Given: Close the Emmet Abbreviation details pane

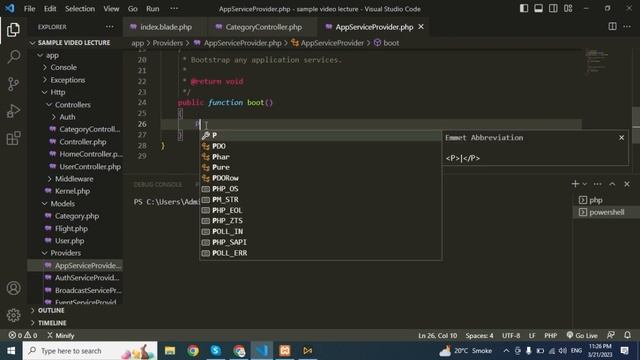Looking at the screenshot, I should 621,138.
